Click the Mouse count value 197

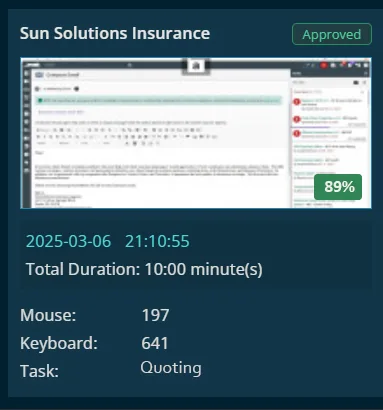[x=155, y=315]
